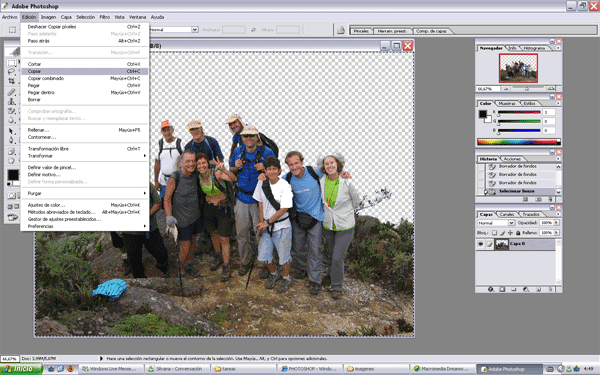Select the Path Selection arrow tool

click(x=11, y=131)
